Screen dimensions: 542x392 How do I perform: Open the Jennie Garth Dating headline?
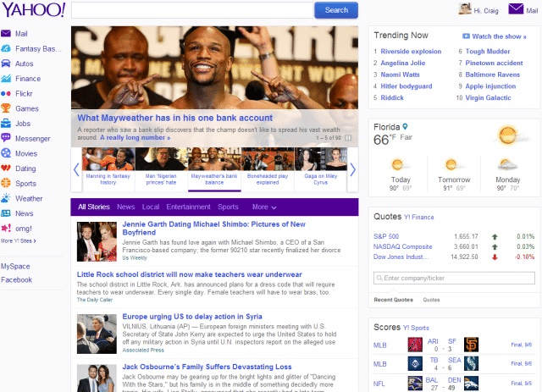point(214,228)
